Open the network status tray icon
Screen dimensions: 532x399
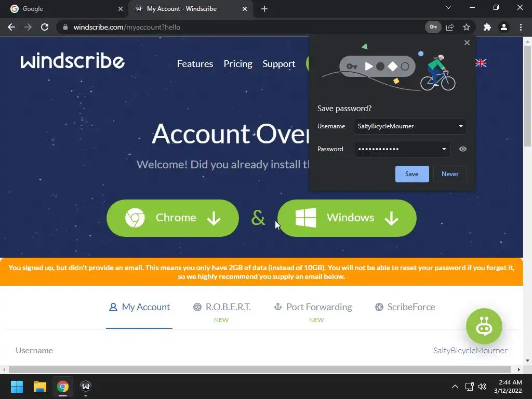pos(470,387)
